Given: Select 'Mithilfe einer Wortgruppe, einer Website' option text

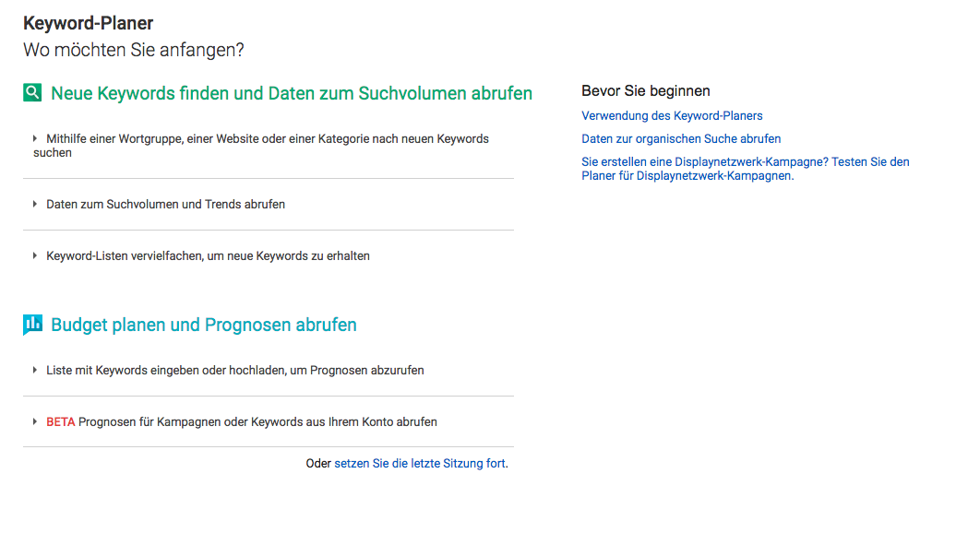Looking at the screenshot, I should [x=261, y=146].
